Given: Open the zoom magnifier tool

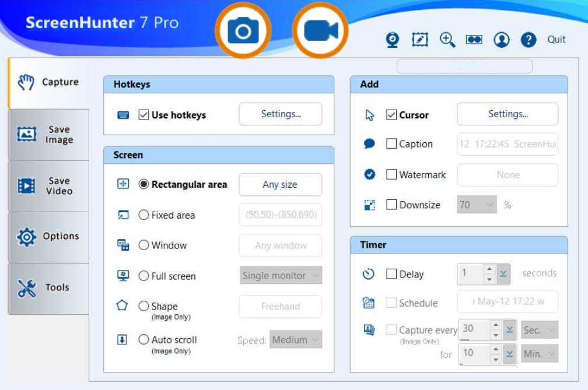Looking at the screenshot, I should (447, 40).
